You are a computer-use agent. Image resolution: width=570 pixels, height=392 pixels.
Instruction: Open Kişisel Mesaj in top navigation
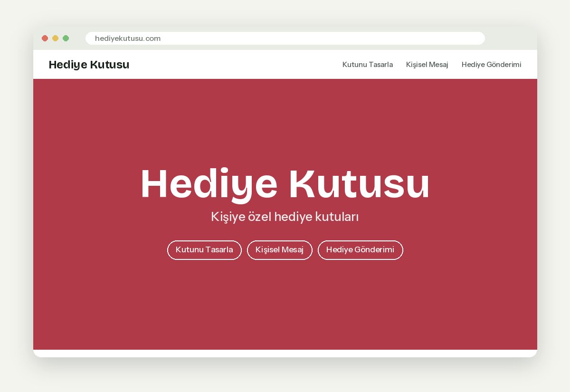point(427,65)
